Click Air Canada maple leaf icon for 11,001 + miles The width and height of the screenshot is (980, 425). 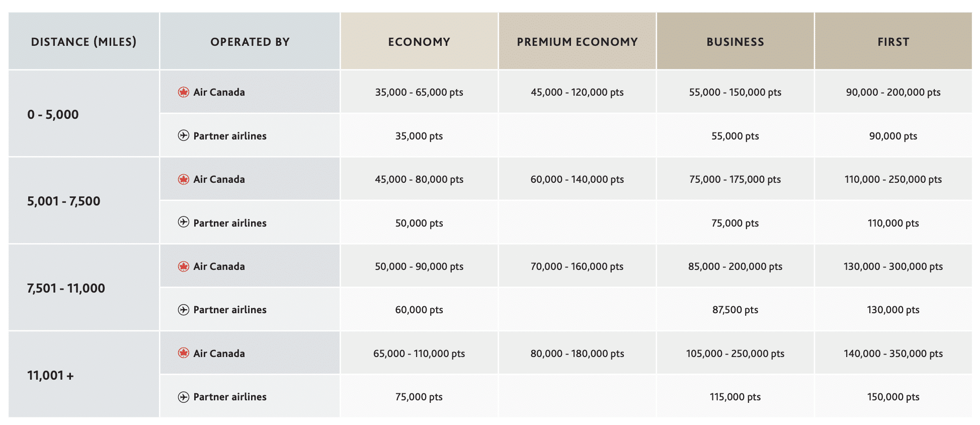[184, 353]
